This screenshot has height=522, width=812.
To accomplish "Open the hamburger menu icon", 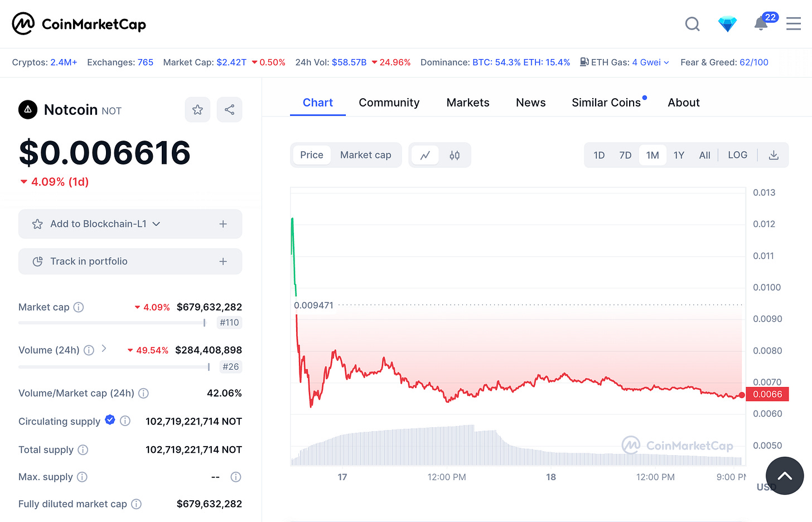I will (793, 23).
